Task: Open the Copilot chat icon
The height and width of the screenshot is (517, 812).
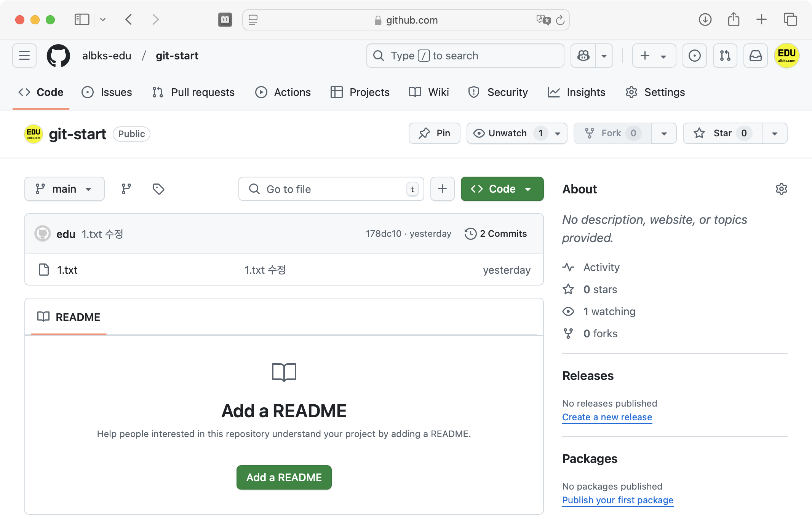Action: 583,56
